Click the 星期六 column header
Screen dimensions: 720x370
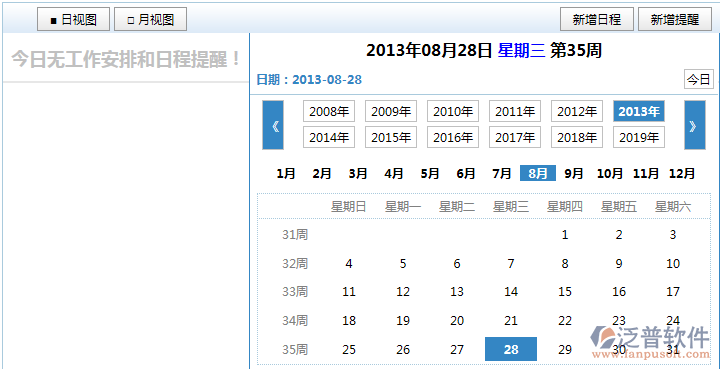click(x=673, y=207)
